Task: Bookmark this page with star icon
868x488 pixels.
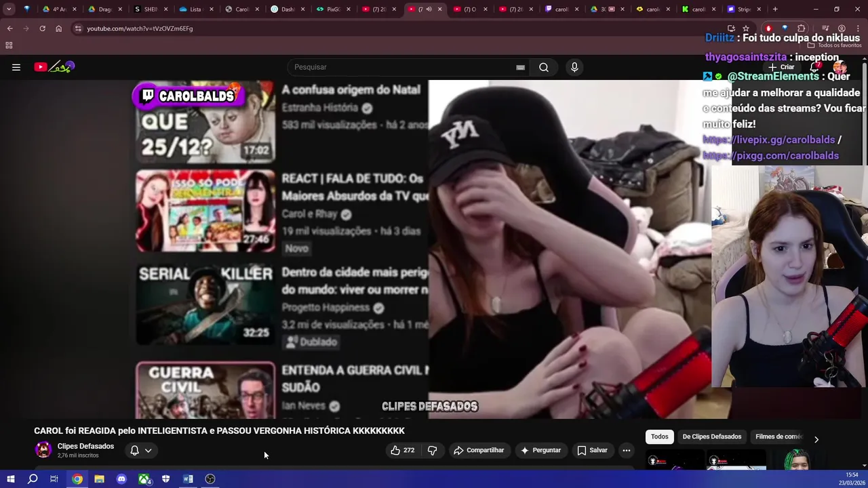Action: [746, 28]
